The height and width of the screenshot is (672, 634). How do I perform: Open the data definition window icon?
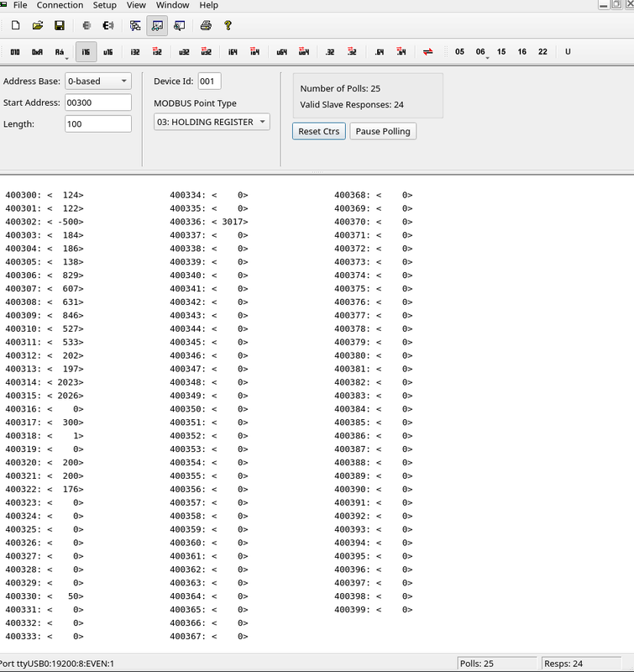135,26
